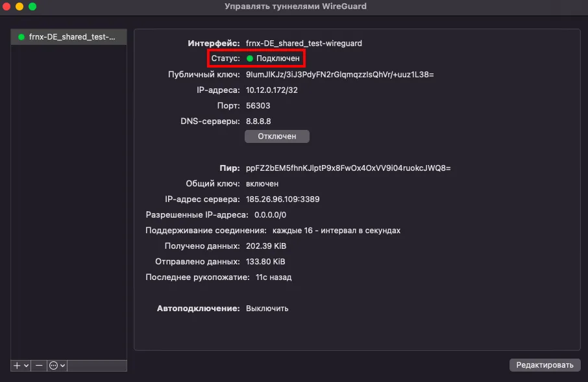The width and height of the screenshot is (588, 382).
Task: Click the plus icon to add tunnel
Action: [17, 366]
